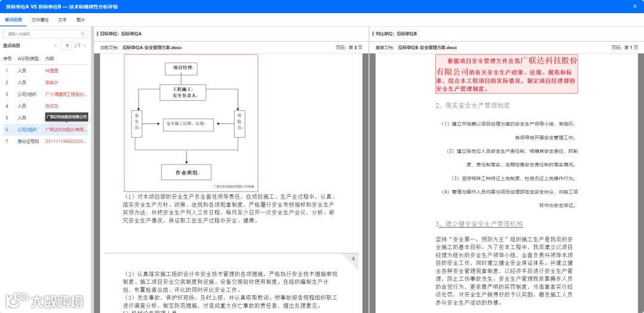Click the 项目经理 box in the flowchart
The width and height of the screenshot is (644, 313).
(x=181, y=69)
